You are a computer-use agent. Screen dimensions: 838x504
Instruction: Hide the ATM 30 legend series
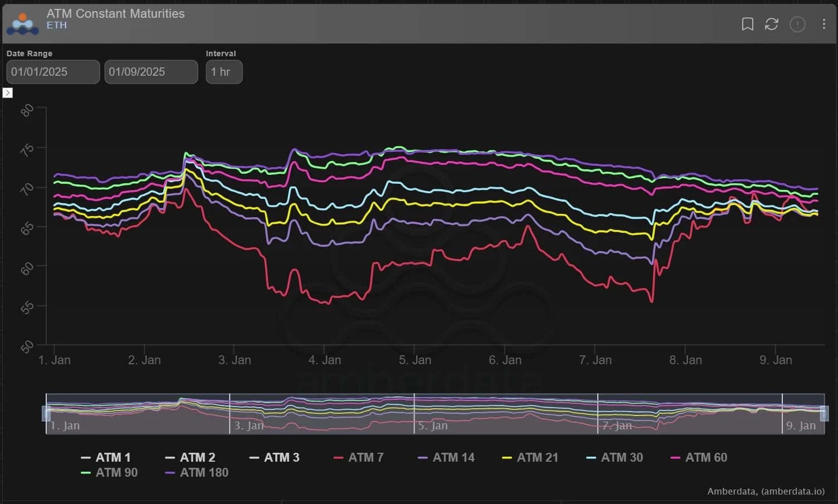pyautogui.click(x=615, y=457)
